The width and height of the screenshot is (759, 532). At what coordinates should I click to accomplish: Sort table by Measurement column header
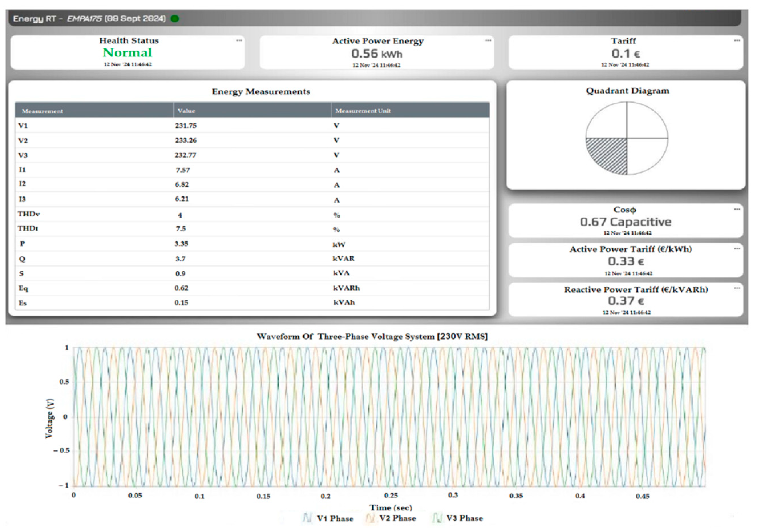(42, 111)
